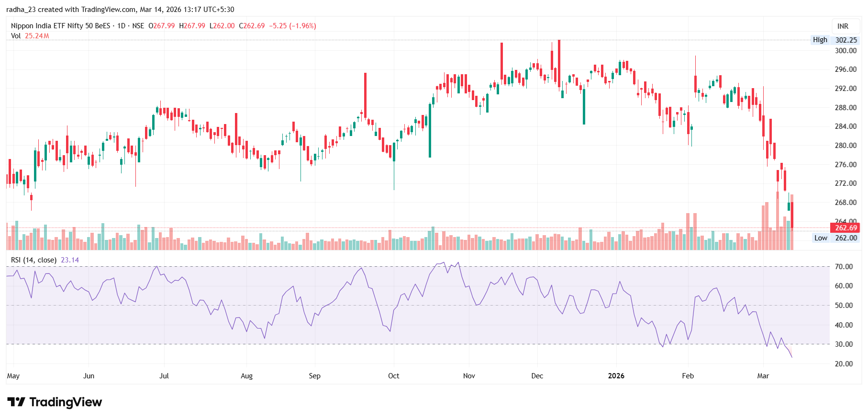
Task: Click the 'Nippon India ETF Nifty 50 BeES' title
Action: point(60,26)
